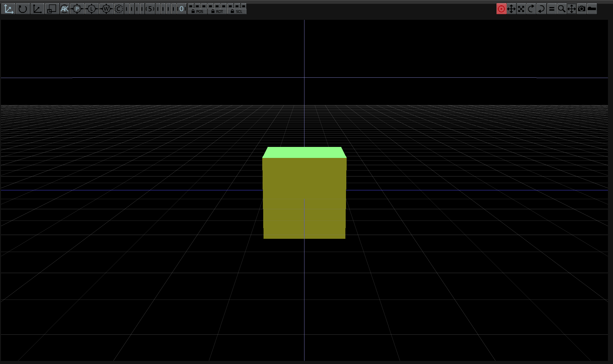Viewport: 613px width, 364px height.
Task: Click the diagonal expand arrows icon
Action: 521,9
